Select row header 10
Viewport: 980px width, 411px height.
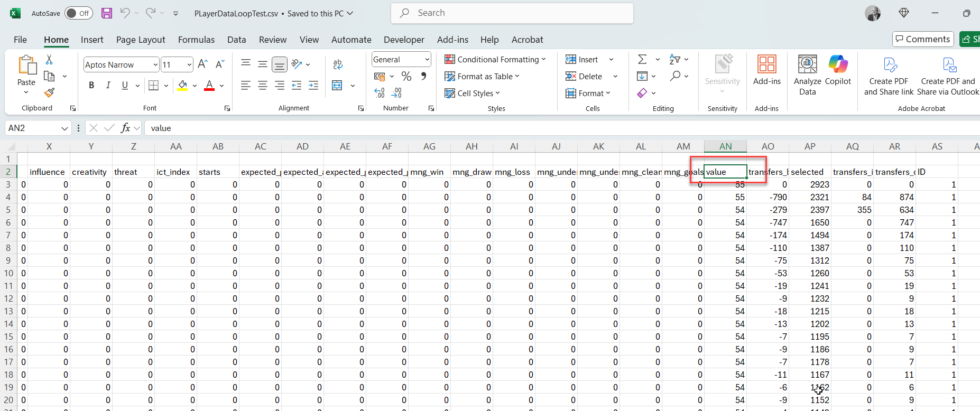point(9,273)
